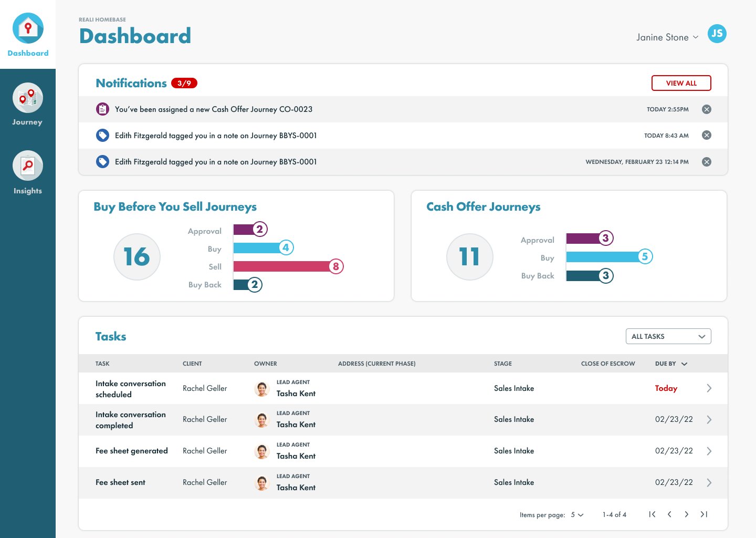Sort tasks by Due By column
Image resolution: width=756 pixels, height=538 pixels.
click(x=671, y=364)
